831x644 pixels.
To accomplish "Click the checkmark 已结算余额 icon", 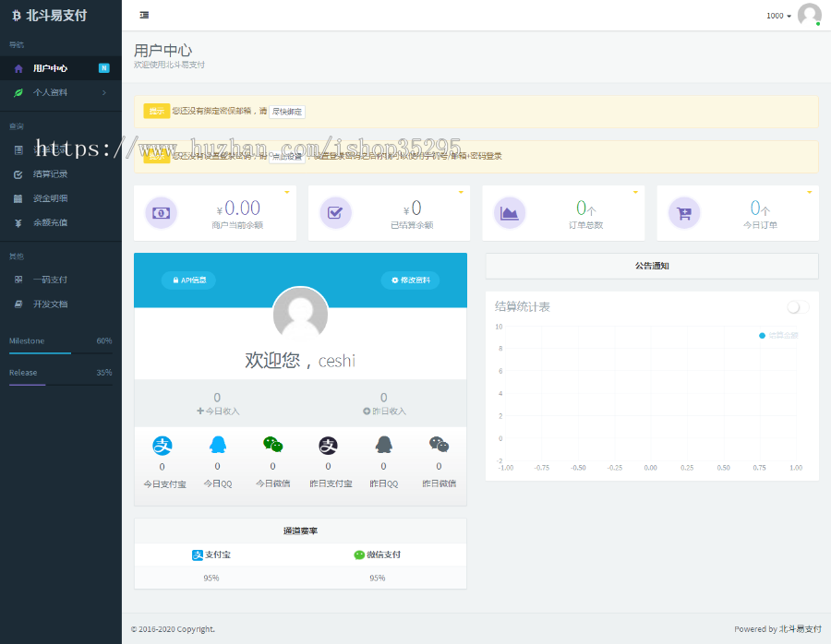I will pos(335,213).
